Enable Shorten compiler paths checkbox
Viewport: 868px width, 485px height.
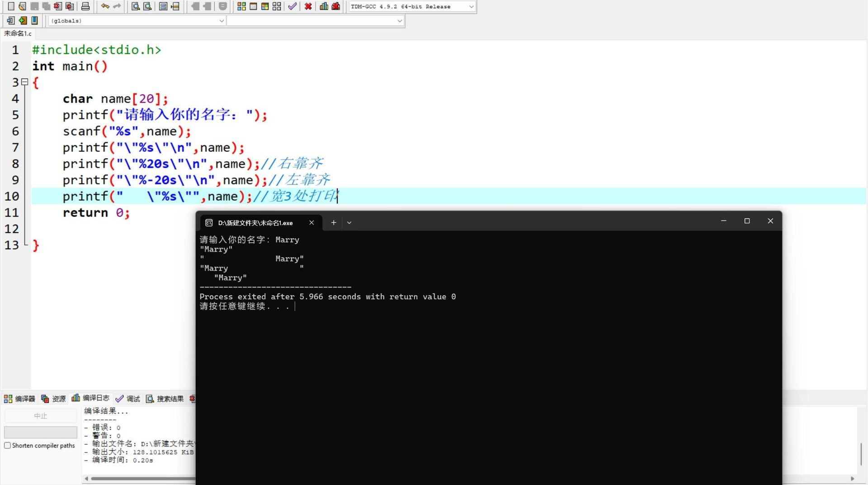coord(7,445)
